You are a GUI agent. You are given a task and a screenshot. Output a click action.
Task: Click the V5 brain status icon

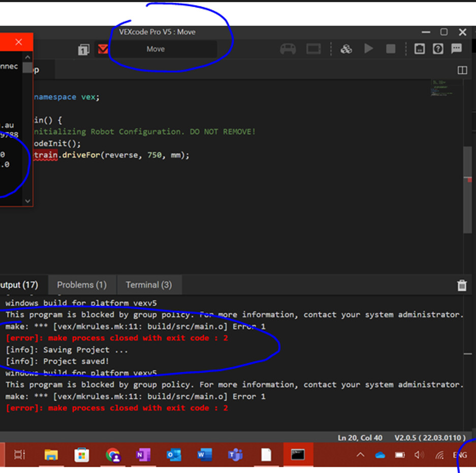click(313, 49)
